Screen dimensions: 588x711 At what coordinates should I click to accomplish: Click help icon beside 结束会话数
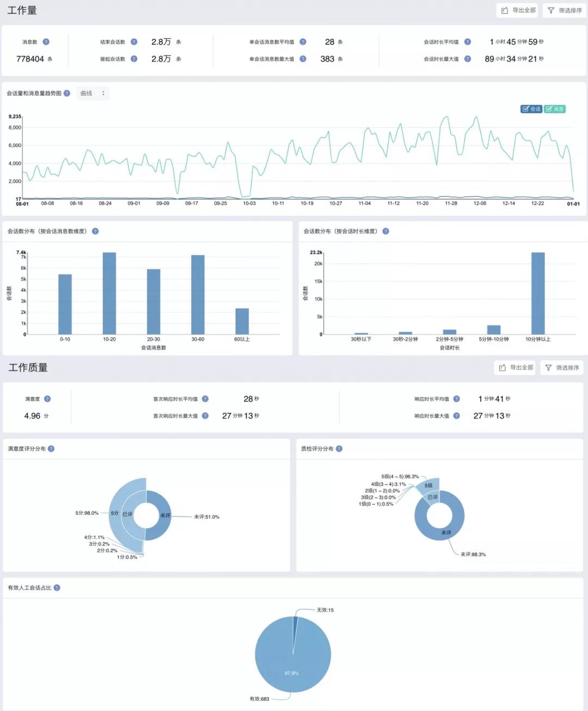coord(134,42)
